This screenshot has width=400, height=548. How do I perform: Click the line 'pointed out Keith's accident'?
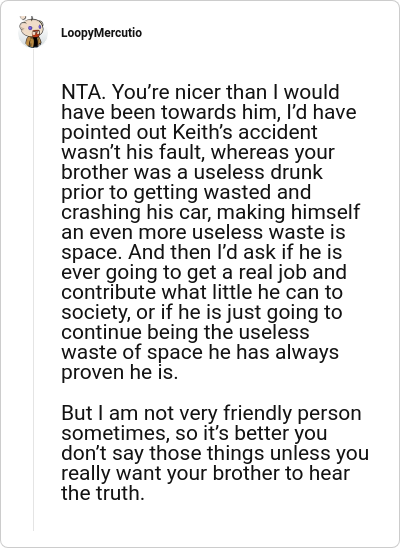point(189,132)
